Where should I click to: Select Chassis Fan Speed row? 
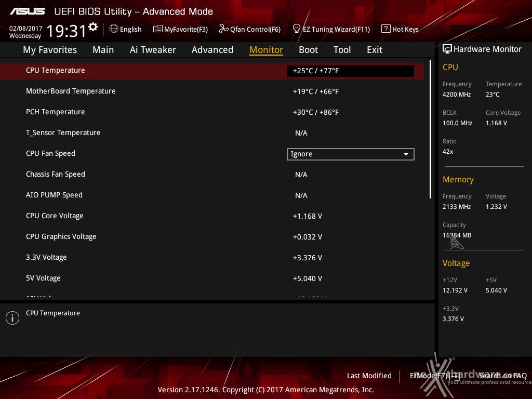[212, 175]
